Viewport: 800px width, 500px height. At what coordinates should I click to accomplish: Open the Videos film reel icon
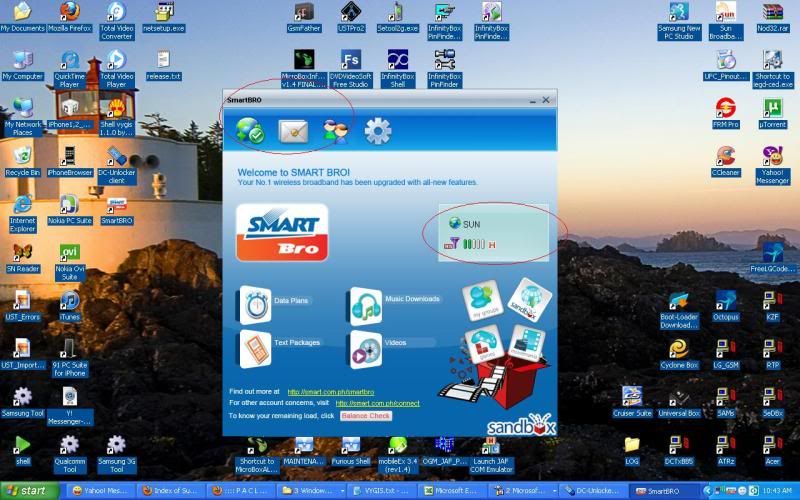(365, 349)
